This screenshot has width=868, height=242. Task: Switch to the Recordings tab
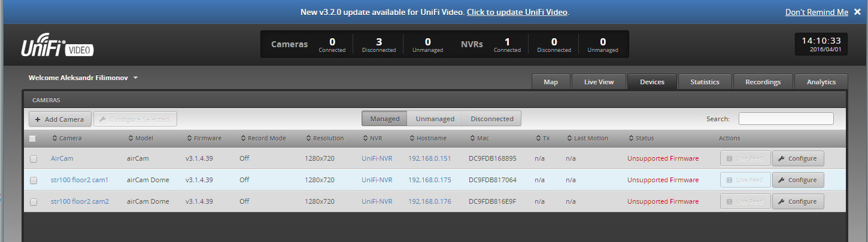point(763,82)
